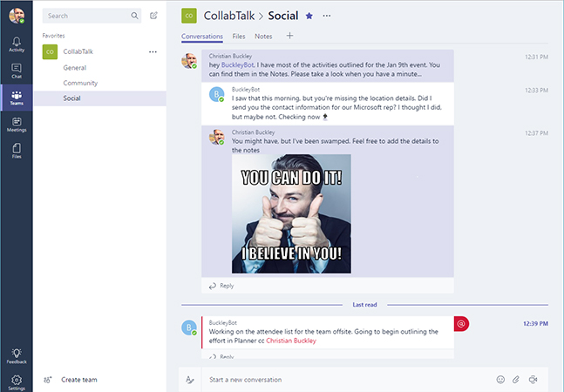Click the 12:31 PM timestamp
The height and width of the screenshot is (392, 564).
pyautogui.click(x=536, y=57)
